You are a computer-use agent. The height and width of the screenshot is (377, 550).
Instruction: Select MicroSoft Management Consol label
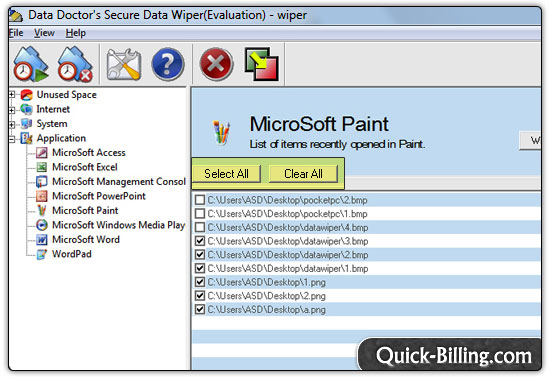pyautogui.click(x=119, y=182)
